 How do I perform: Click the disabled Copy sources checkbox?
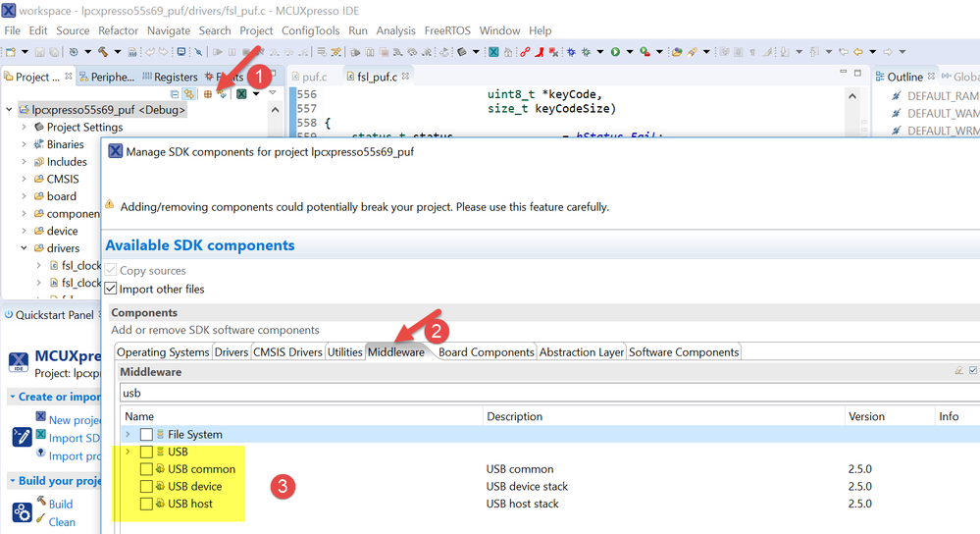[111, 270]
